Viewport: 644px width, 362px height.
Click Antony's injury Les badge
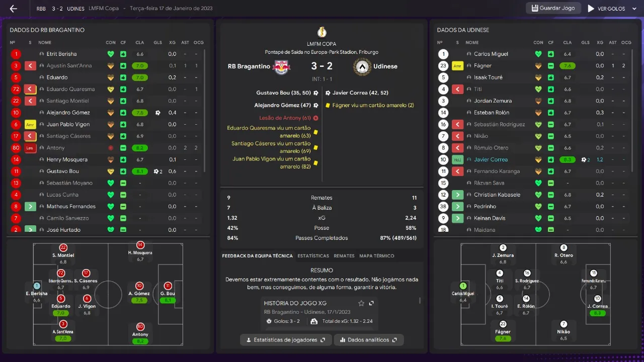pos(30,148)
